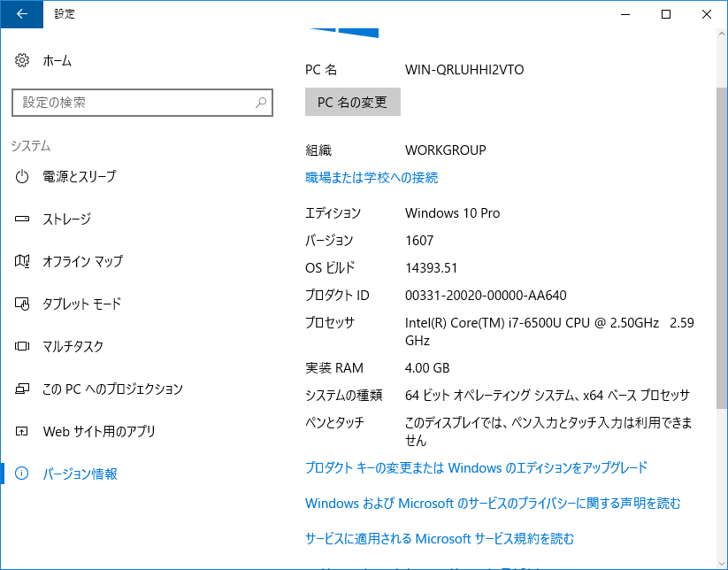This screenshot has width=728, height=570.
Task: Click the 64 ビット system type text
Action: point(548,396)
